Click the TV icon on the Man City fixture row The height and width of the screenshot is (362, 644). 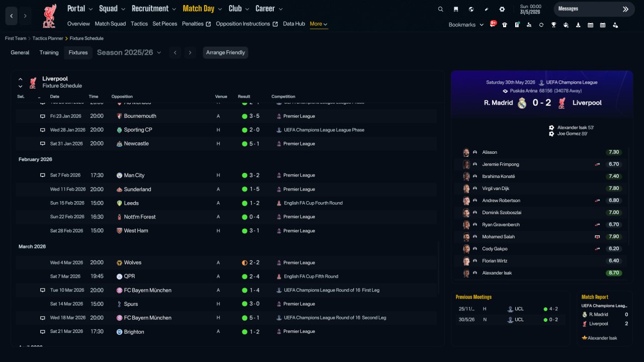point(43,175)
